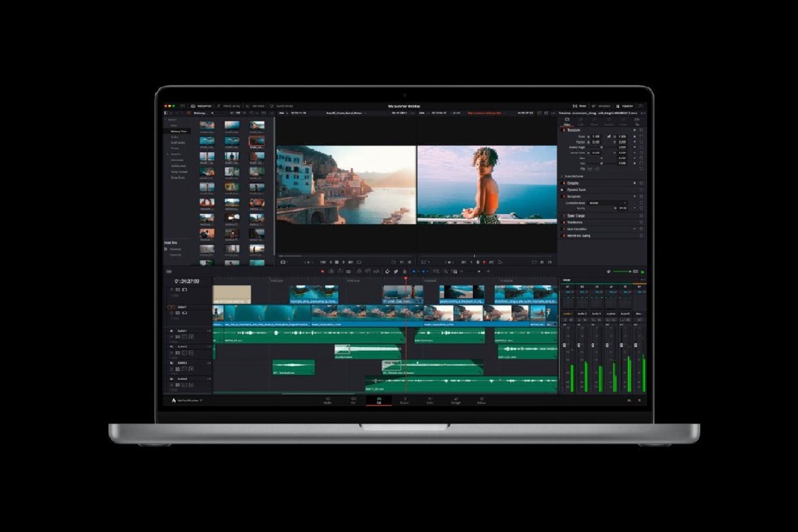Click the DIM button beside volume slider
This screenshot has width=798, height=532.
tap(635, 271)
